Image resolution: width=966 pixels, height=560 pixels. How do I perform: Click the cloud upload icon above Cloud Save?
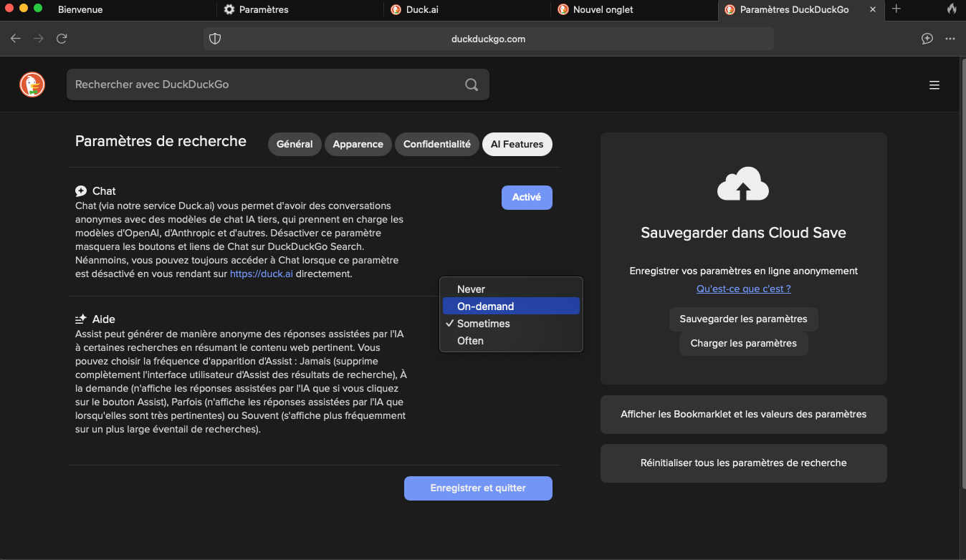click(743, 183)
